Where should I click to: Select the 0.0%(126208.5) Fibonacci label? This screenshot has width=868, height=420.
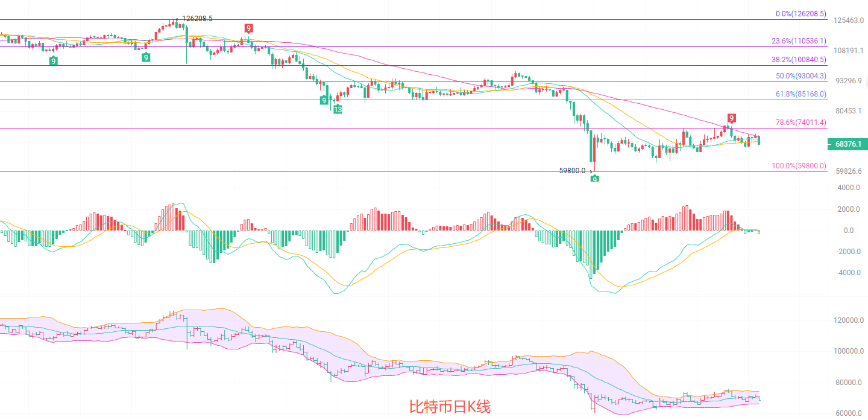tap(800, 14)
